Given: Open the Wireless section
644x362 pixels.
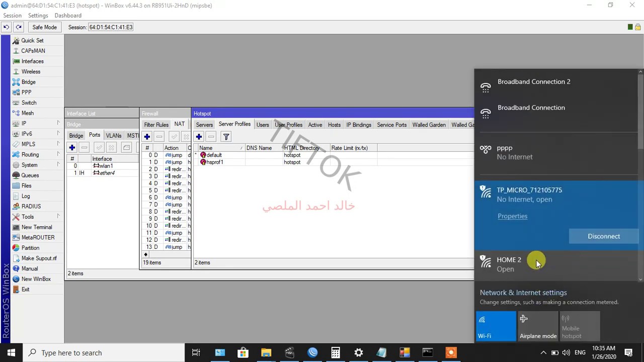Looking at the screenshot, I should click(x=31, y=71).
